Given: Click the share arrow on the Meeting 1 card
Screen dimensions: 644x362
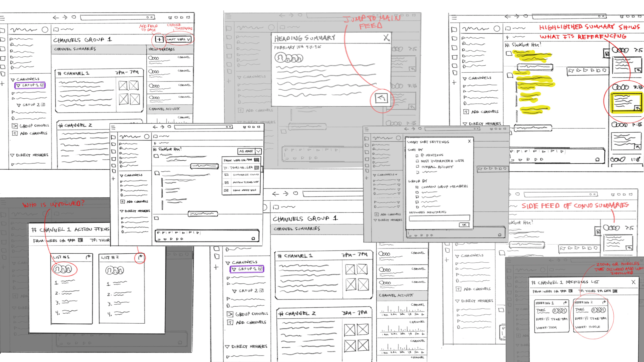Looking at the screenshot, I should [565, 303].
